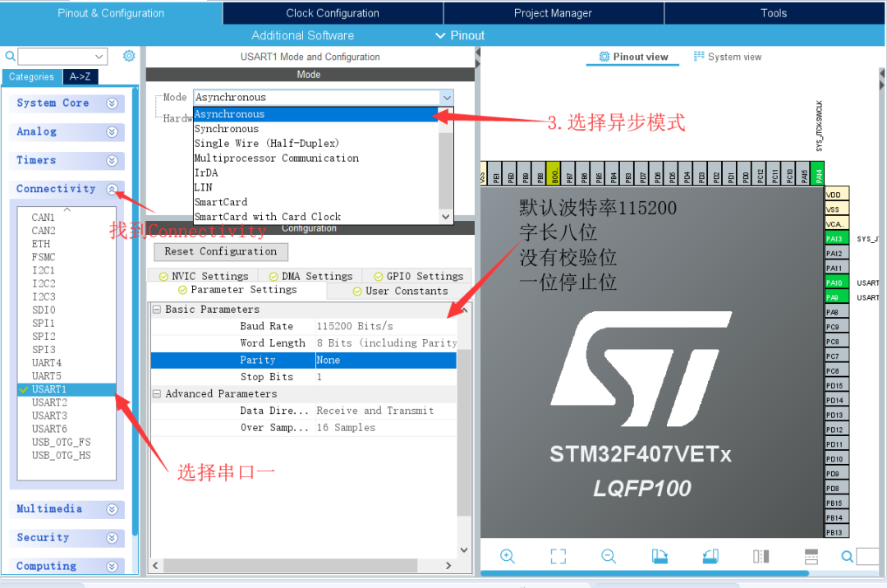This screenshot has height=588, width=887.
Task: Choose Synchronous from the mode list
Action: [x=315, y=128]
